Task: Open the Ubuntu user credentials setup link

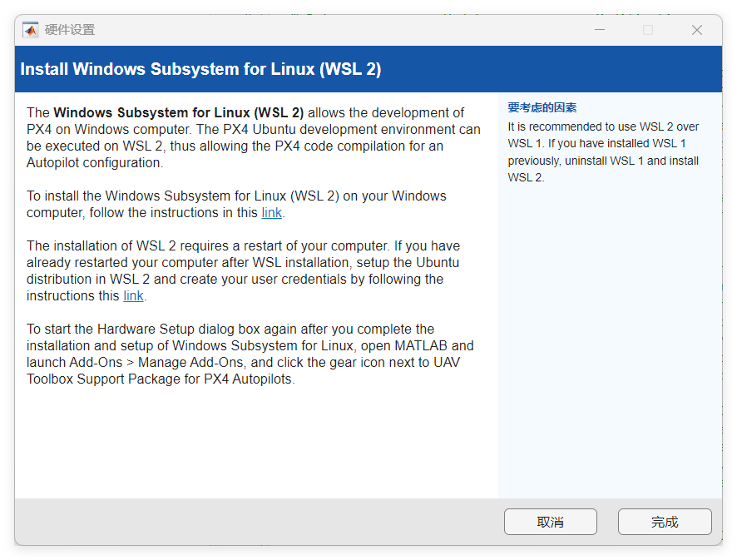Action: click(133, 296)
